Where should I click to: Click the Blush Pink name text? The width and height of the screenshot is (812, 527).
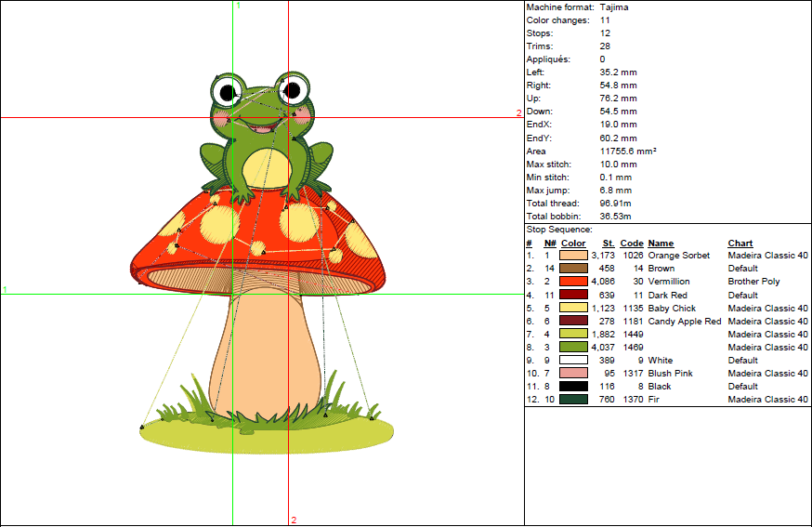(x=670, y=373)
